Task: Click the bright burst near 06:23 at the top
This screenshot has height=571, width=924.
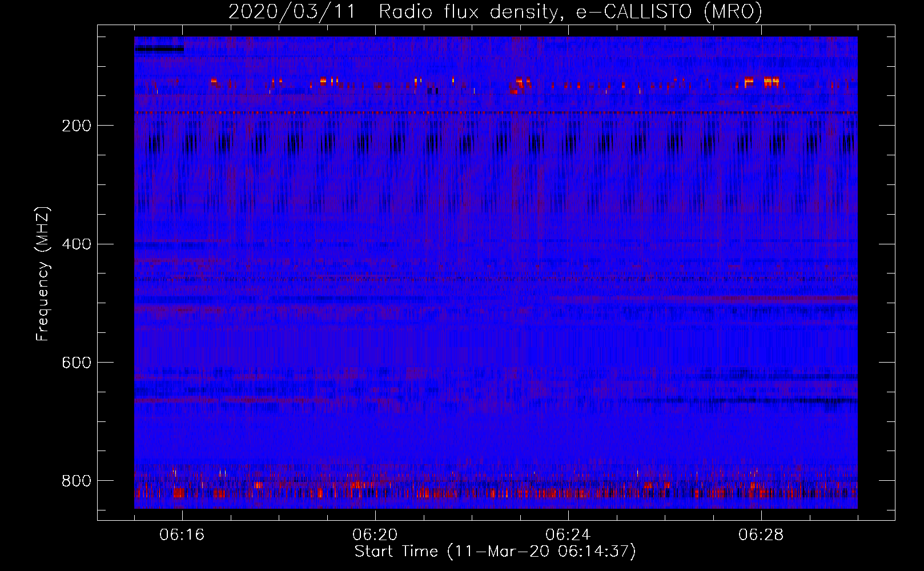Action: tap(520, 81)
